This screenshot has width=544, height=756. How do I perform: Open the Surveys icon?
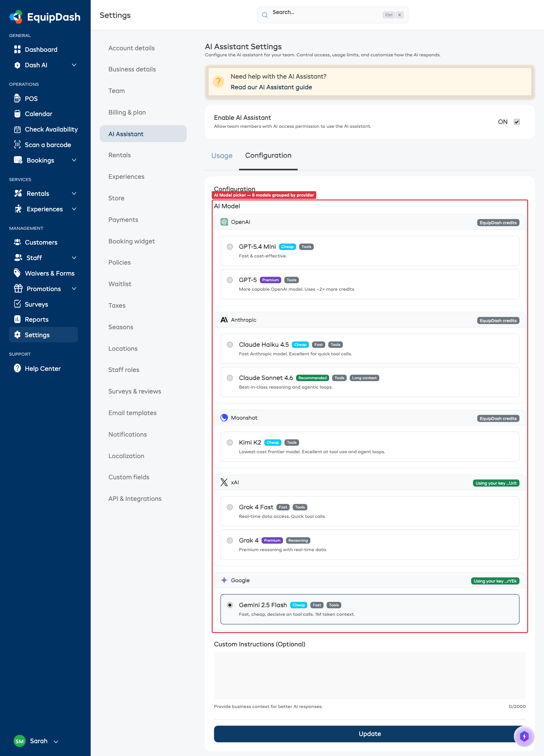17,304
